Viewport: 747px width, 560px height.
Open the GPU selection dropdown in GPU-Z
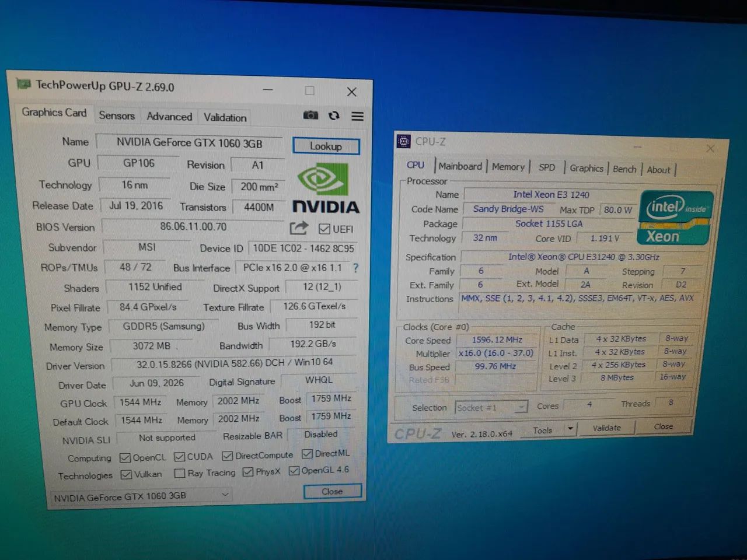coord(140,496)
